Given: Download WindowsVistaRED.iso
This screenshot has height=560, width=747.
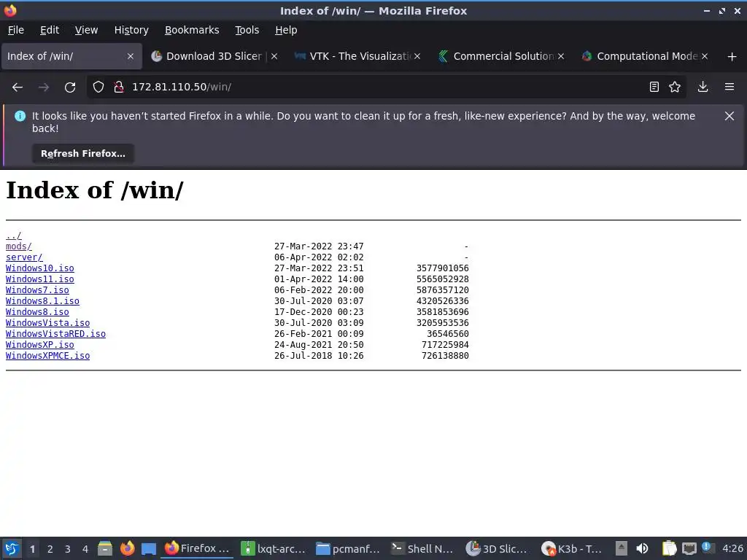Looking at the screenshot, I should (55, 334).
